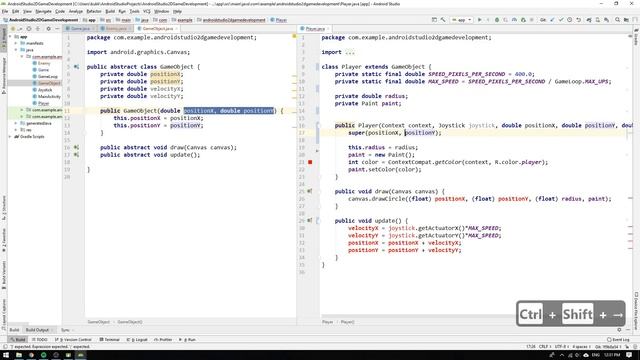Image resolution: width=640 pixels, height=360 pixels.
Task: Click the green Run app button
Action: 480,20
